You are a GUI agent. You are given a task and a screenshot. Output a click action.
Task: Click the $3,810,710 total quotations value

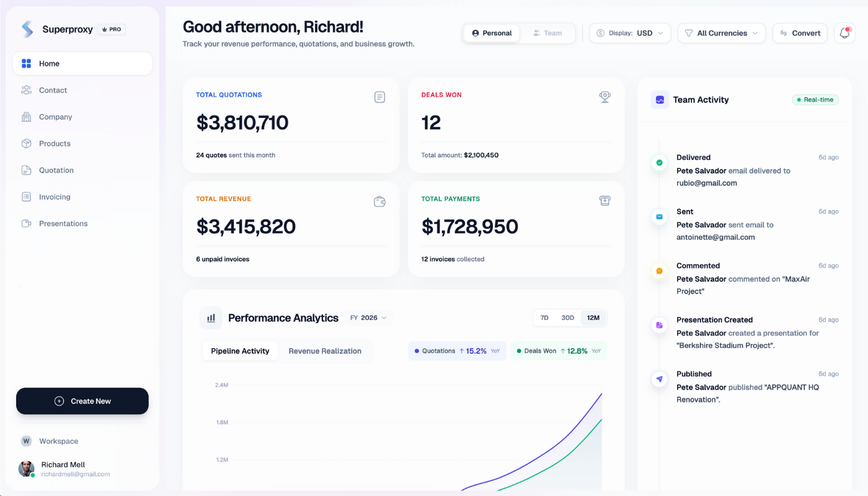pos(242,123)
